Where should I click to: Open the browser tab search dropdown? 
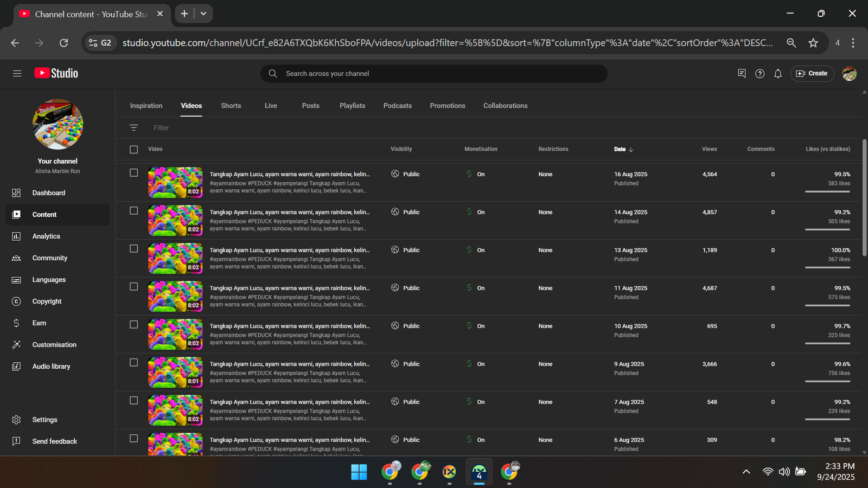203,14
